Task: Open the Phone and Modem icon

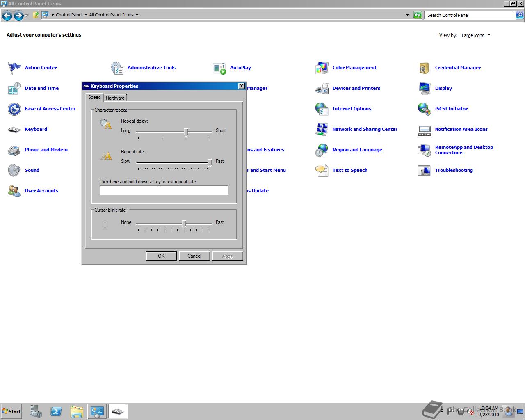Action: pos(14,150)
